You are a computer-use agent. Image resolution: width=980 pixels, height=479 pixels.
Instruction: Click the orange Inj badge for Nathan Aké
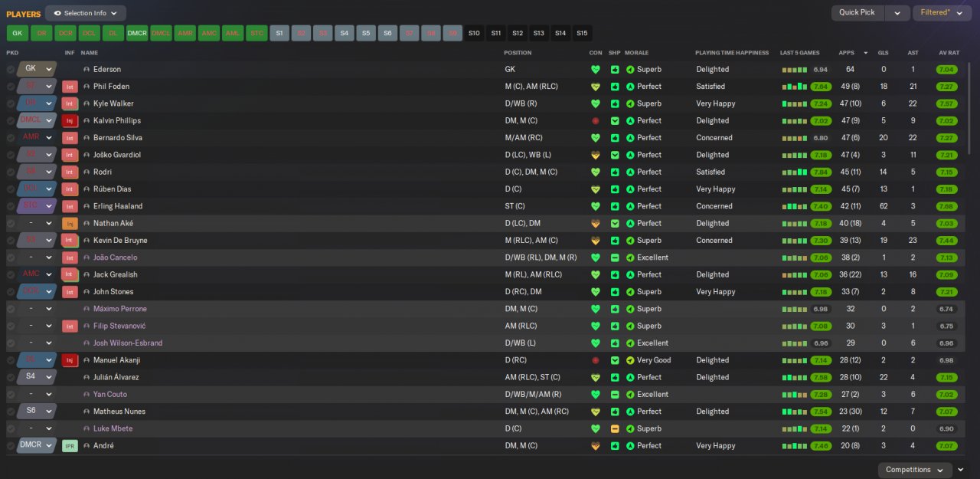(70, 224)
